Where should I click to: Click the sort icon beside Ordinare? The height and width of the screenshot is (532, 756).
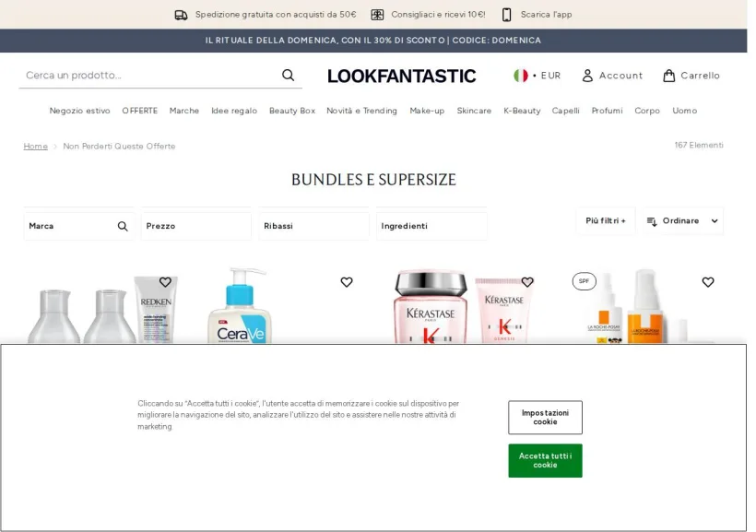652,221
